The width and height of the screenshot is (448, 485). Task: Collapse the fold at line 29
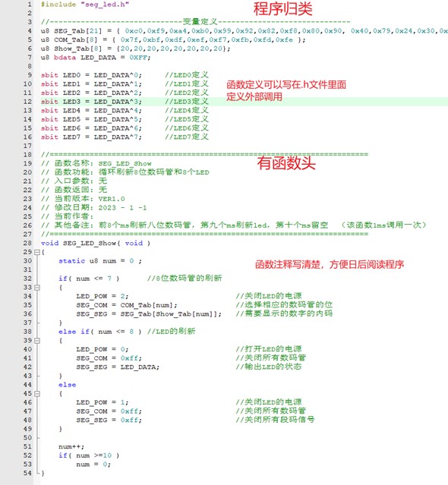(x=36, y=252)
